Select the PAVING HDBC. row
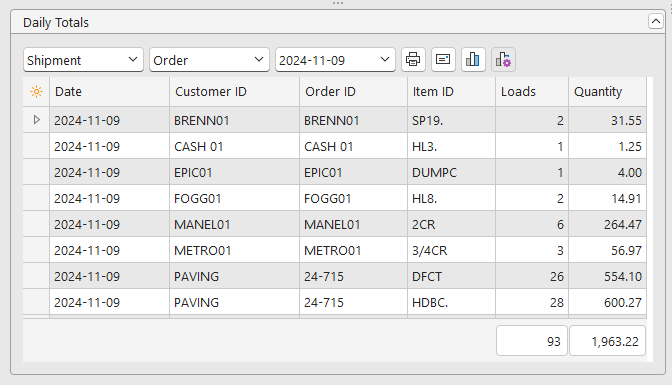 (335, 302)
